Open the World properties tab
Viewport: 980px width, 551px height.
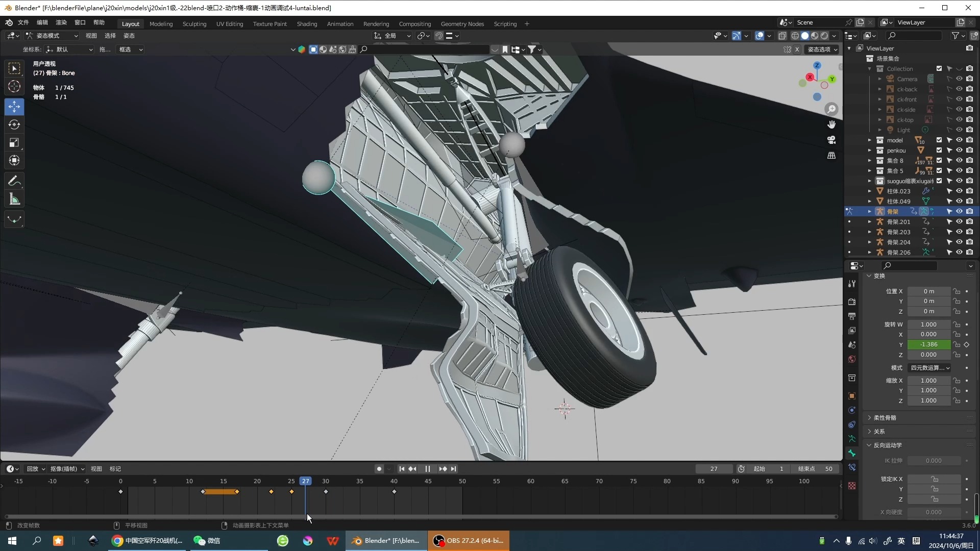[851, 359]
